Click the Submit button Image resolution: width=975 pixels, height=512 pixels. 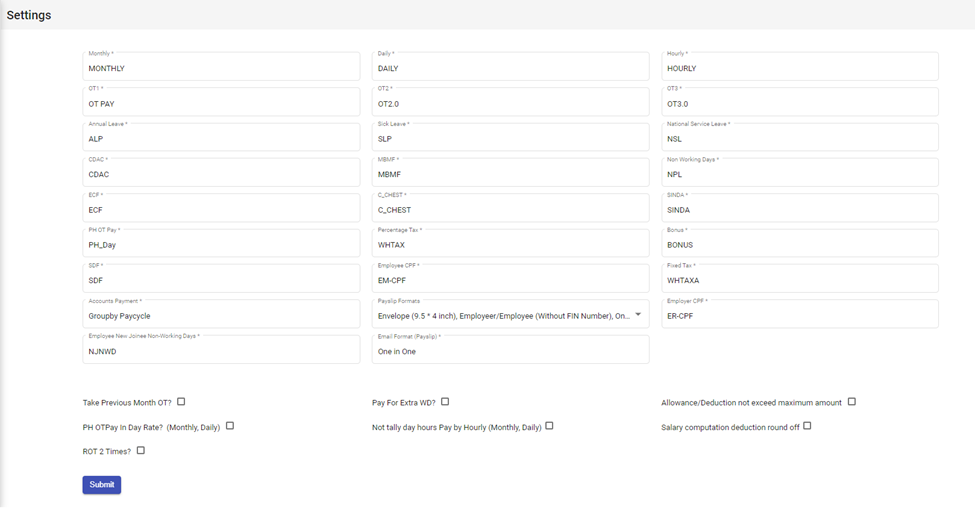[x=101, y=485]
